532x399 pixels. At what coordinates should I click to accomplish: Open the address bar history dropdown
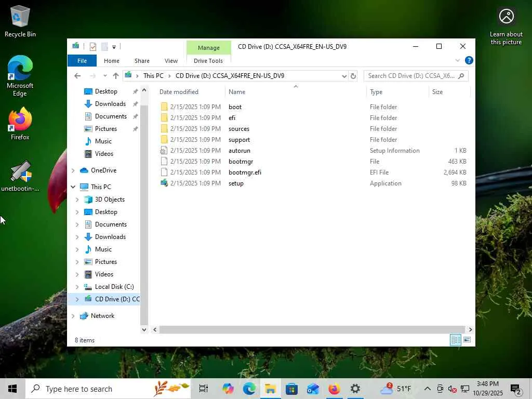[x=344, y=76]
